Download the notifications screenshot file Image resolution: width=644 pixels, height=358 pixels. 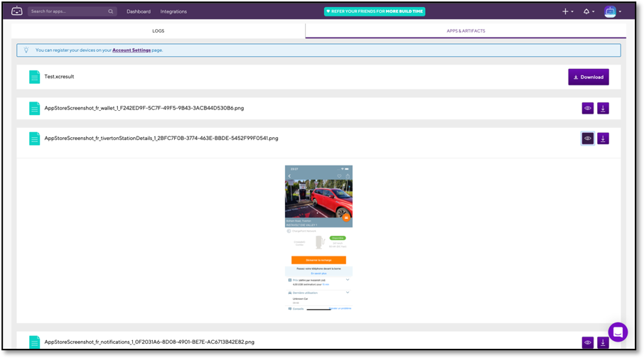[x=603, y=342]
